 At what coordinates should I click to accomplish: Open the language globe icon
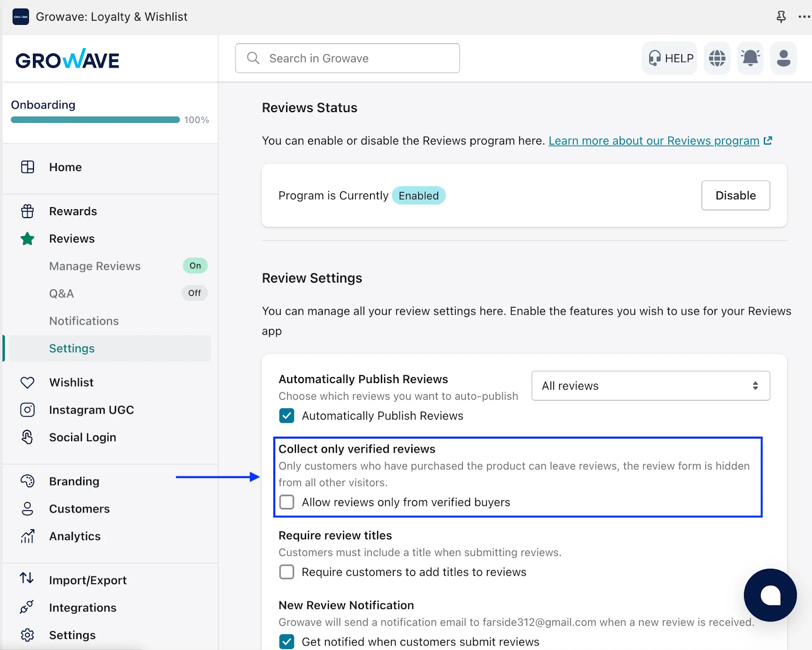pyautogui.click(x=717, y=58)
